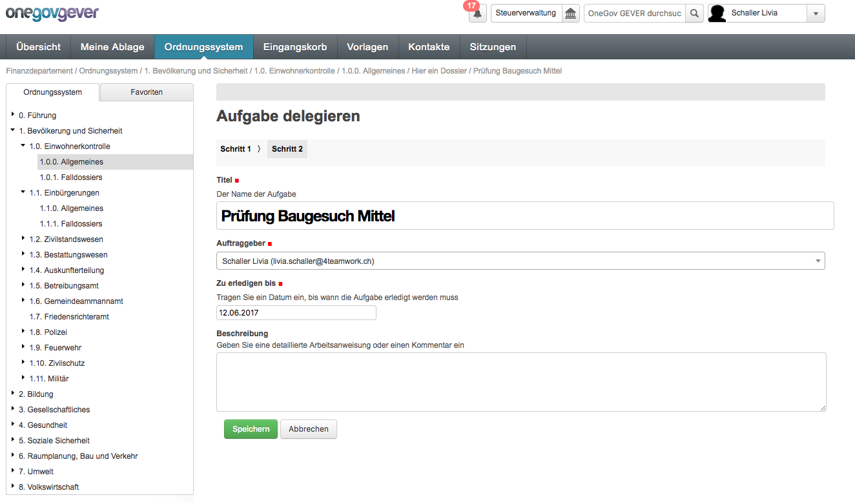Click the search magnifier icon
The height and width of the screenshot is (504, 855).
[x=694, y=14]
